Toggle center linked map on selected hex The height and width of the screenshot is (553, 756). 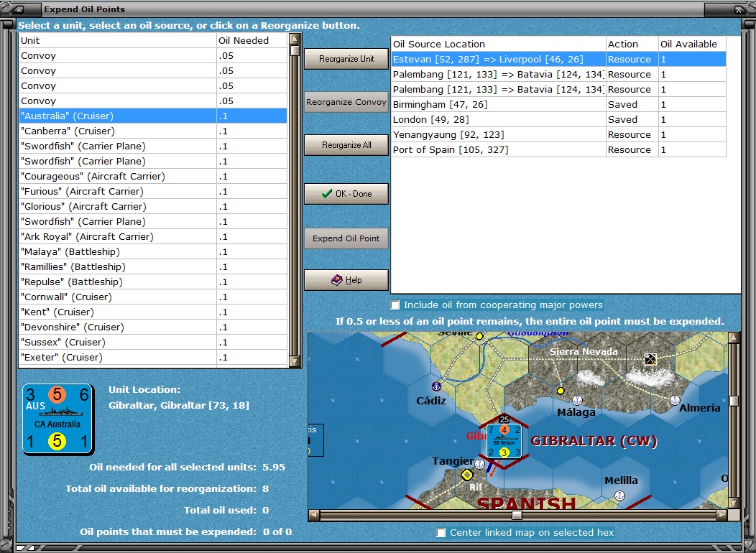point(442,532)
